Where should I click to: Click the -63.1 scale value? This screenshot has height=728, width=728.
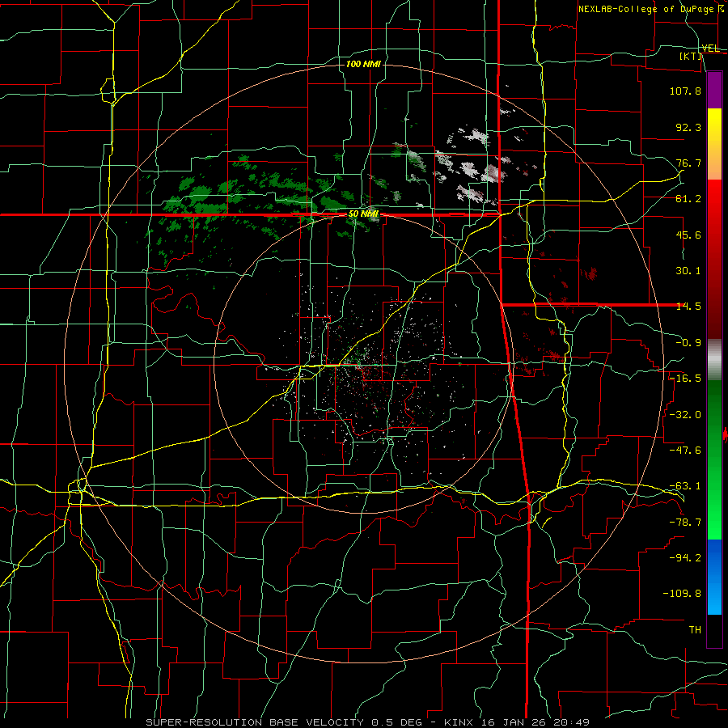click(x=685, y=486)
